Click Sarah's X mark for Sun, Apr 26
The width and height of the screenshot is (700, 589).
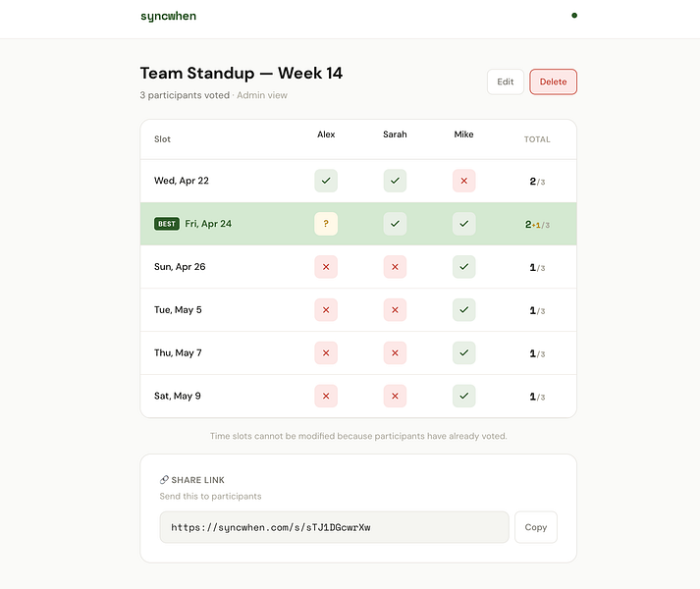[395, 267]
